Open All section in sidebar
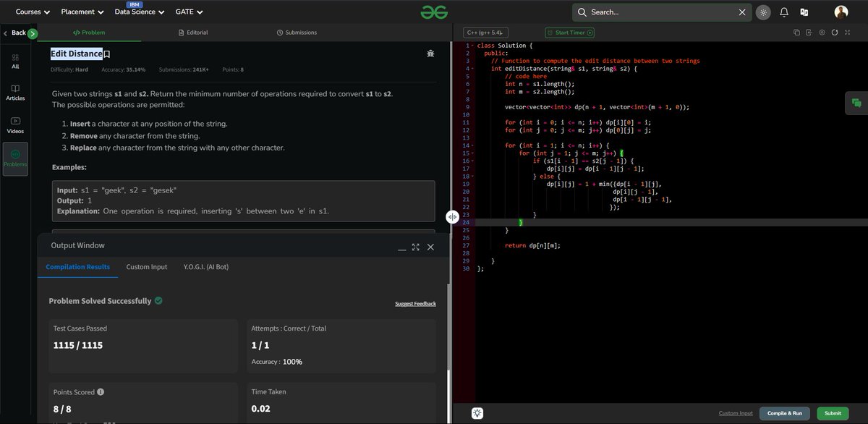 coord(15,62)
